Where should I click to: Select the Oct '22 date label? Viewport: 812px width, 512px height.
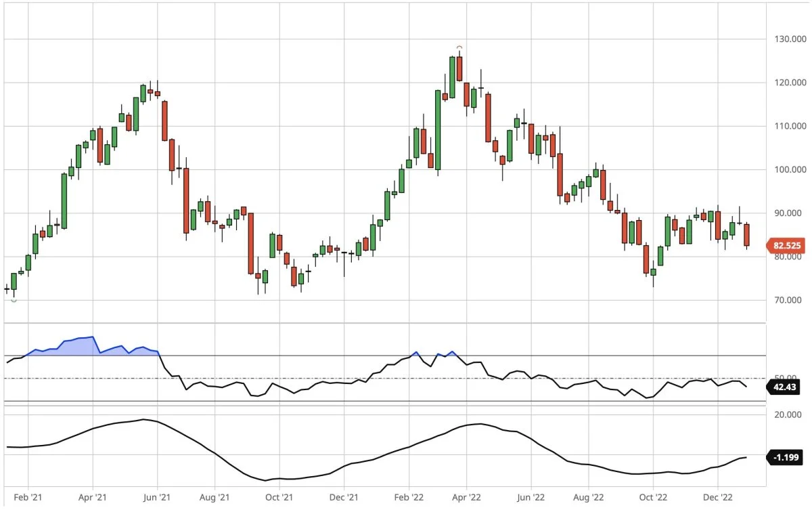pyautogui.click(x=653, y=497)
